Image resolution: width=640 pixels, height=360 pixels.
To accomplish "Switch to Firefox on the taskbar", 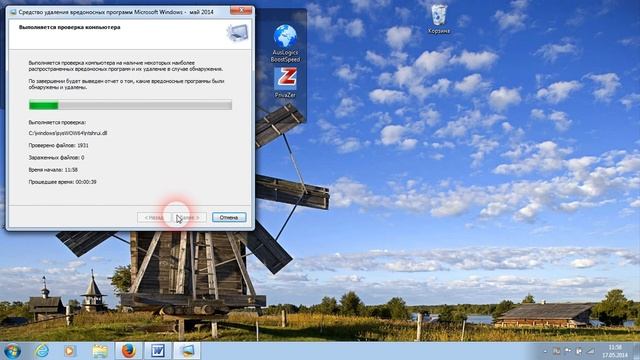I will click(x=128, y=351).
